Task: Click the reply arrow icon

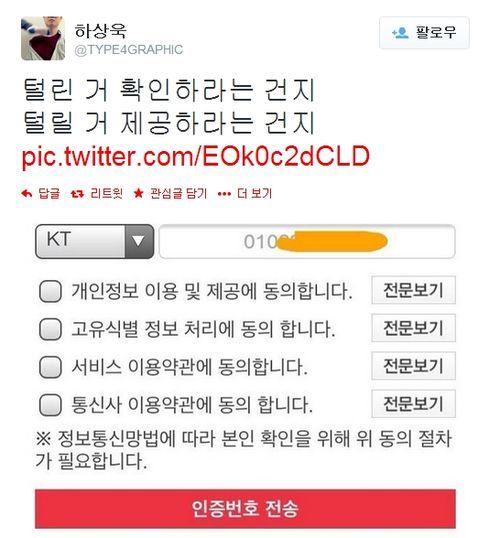Action: [x=26, y=194]
